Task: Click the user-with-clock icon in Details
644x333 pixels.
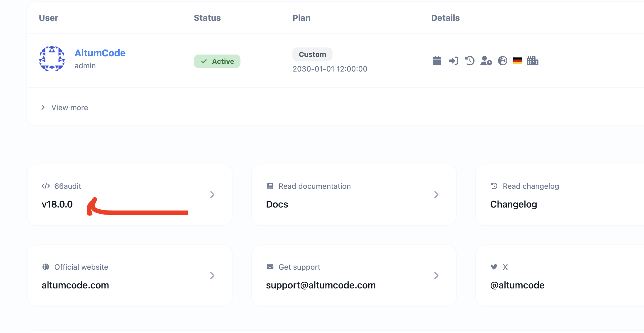Action: pyautogui.click(x=486, y=61)
